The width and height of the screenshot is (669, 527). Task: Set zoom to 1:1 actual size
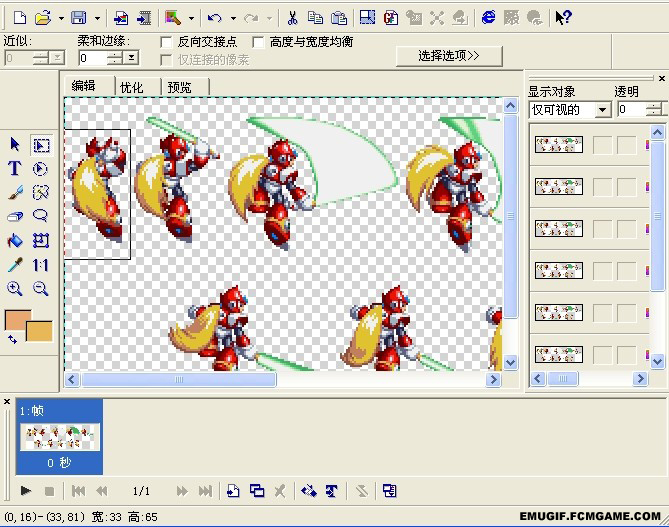[x=41, y=265]
